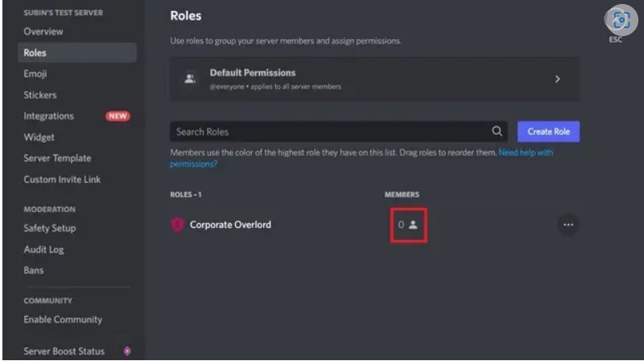Expand Default Permissions with the chevron arrow
Image resolution: width=644 pixels, height=361 pixels.
[557, 79]
